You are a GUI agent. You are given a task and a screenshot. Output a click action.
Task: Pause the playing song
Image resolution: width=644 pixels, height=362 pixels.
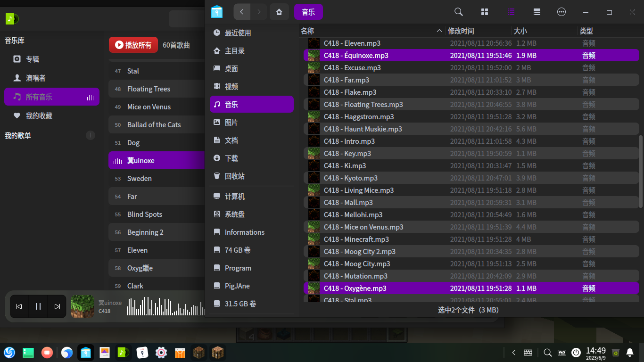point(38,306)
